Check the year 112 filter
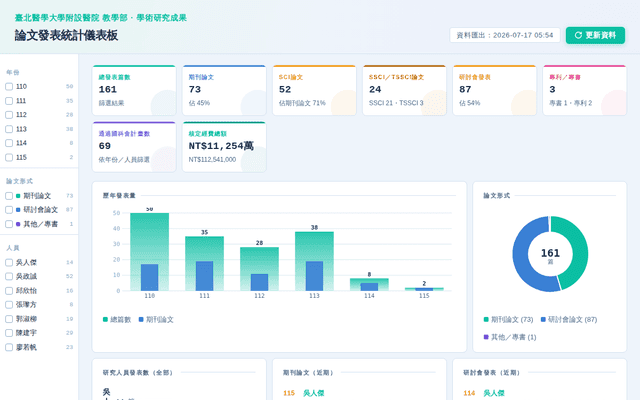 coord(9,115)
